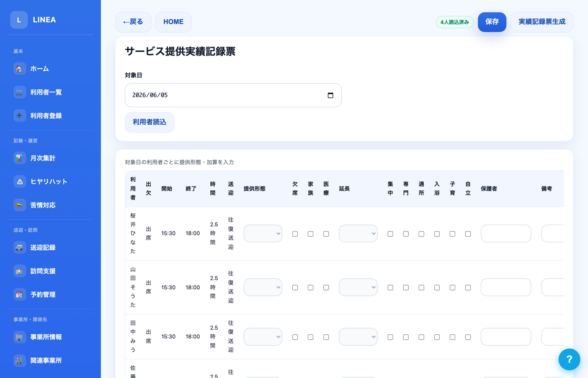Open the help question mark button
Screen dimensions: 588x378
(569, 360)
